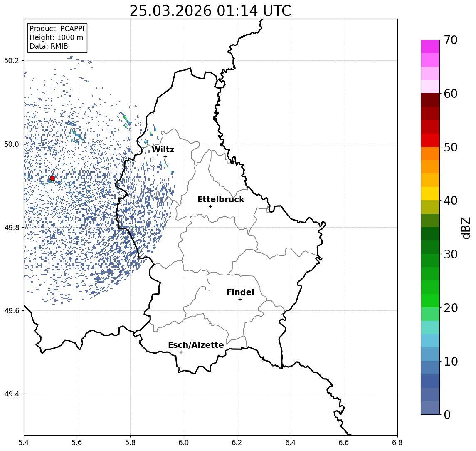This screenshot has height=451, width=476.
Task: Click the longitude tick label '6.4'
Action: coord(291,443)
